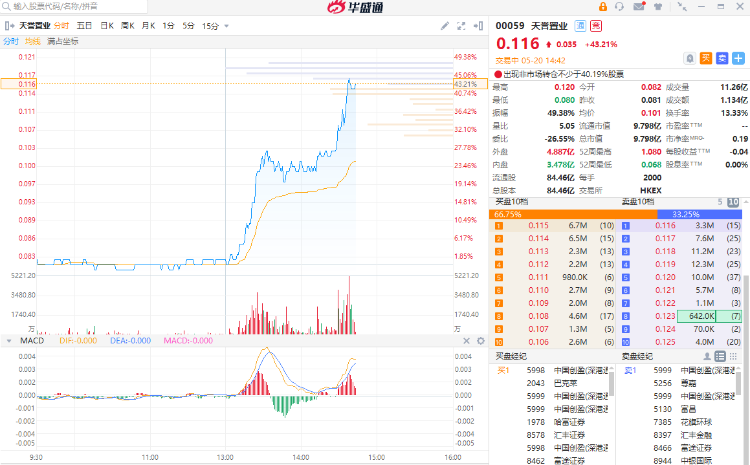
Task: Collapse order book with small up arrow
Action: pyautogui.click(x=745, y=202)
